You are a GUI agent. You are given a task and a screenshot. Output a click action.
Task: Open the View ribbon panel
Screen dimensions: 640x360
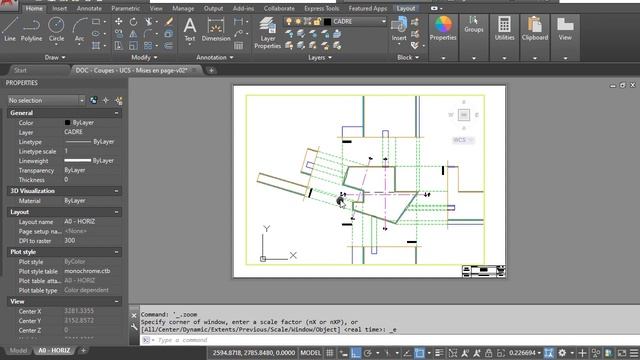pyautogui.click(x=565, y=28)
